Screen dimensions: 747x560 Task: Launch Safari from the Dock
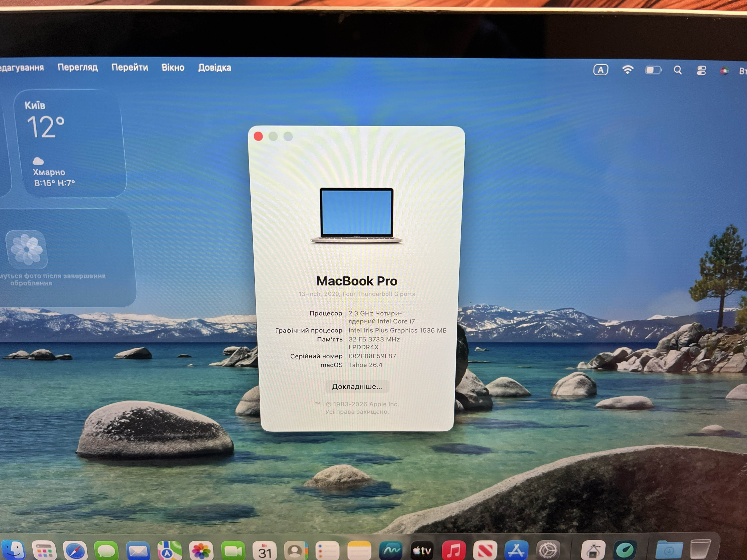[75, 551]
